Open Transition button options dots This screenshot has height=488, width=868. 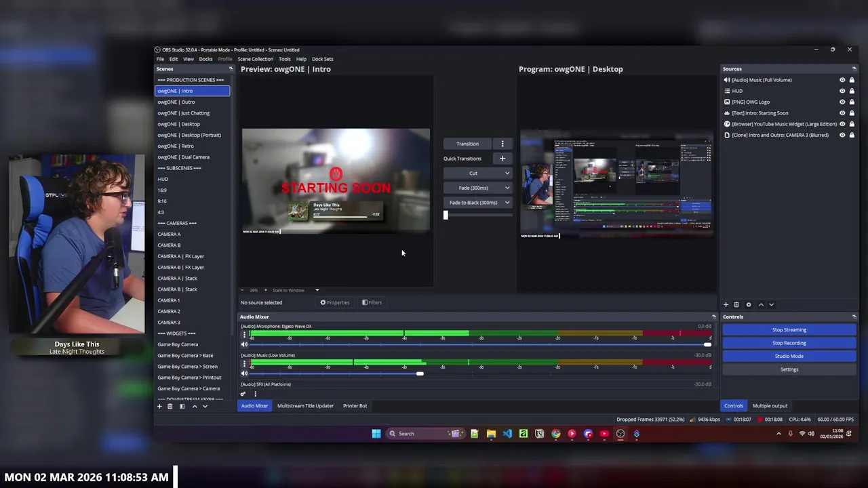point(502,144)
